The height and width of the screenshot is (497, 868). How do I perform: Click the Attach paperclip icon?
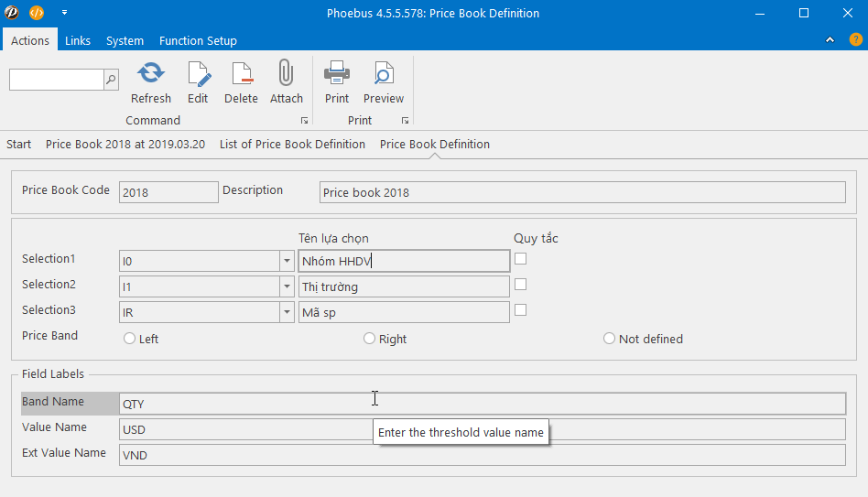286,74
